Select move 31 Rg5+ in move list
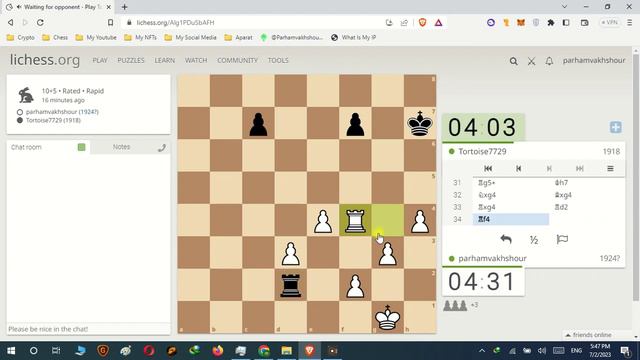Screen dimensions: 640x360 click(511, 183)
